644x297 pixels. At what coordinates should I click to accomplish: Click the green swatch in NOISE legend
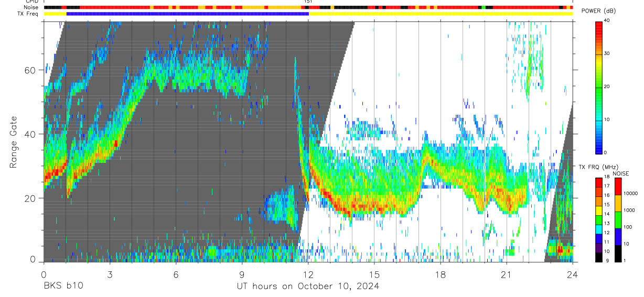[618, 220]
